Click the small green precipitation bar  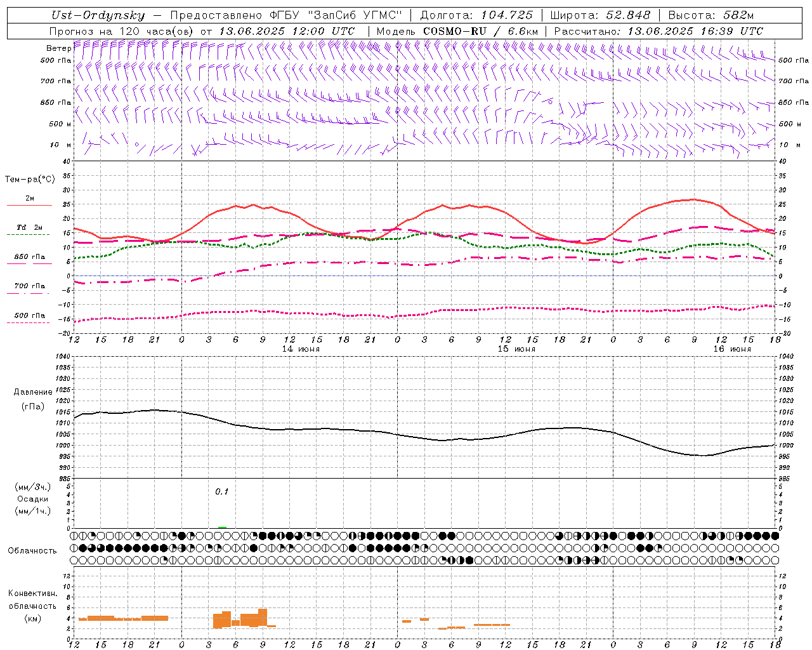click(x=222, y=527)
